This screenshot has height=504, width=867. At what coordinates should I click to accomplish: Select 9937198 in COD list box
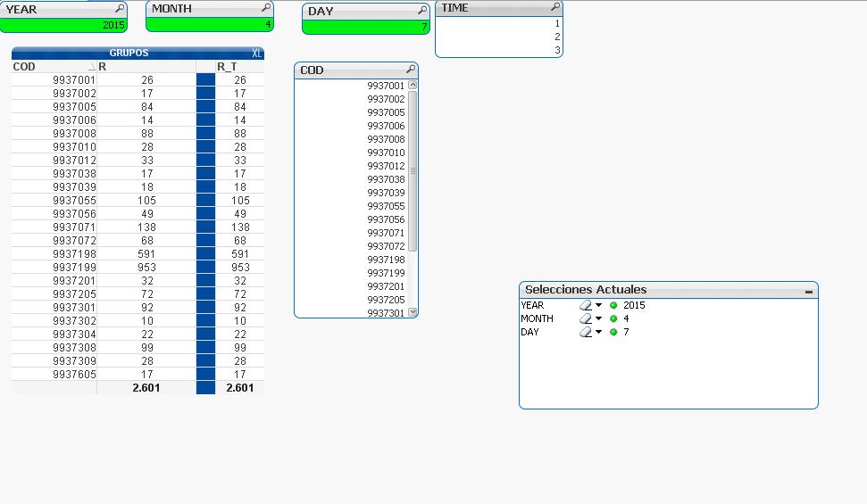(x=352, y=260)
